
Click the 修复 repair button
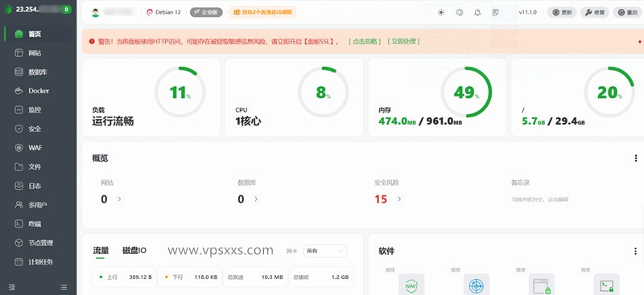pos(595,12)
